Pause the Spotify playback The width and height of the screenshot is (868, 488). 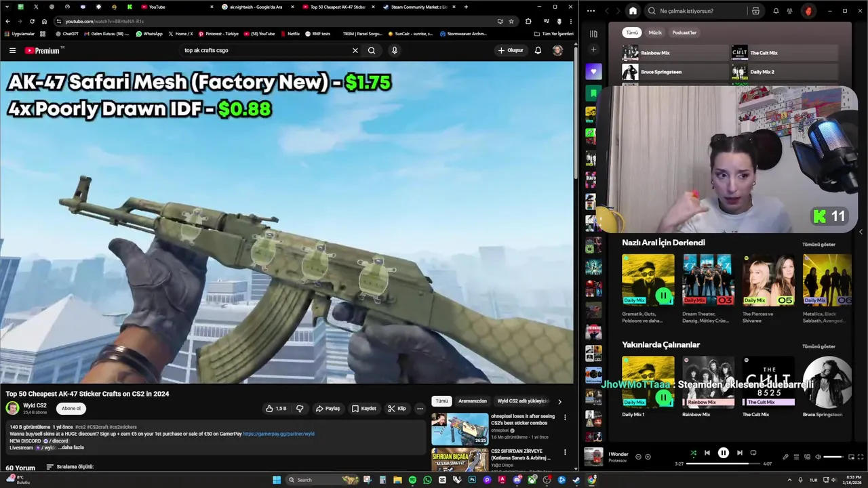[x=723, y=453]
